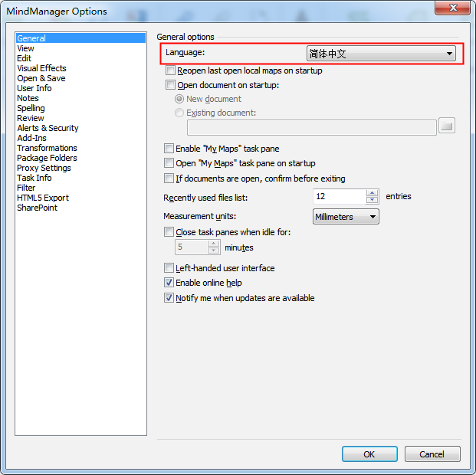Viewport: 476px width, 475px height.
Task: Open Proxy Settings category
Action: (x=44, y=168)
